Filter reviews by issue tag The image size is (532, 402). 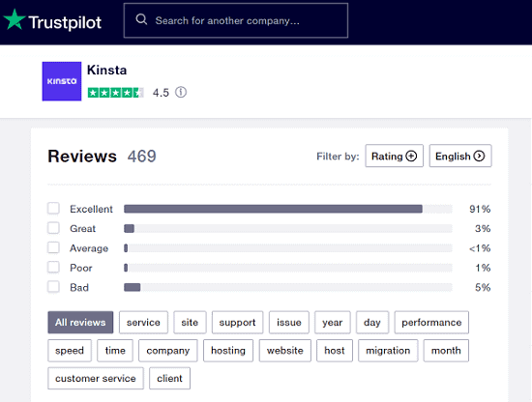[x=289, y=323]
